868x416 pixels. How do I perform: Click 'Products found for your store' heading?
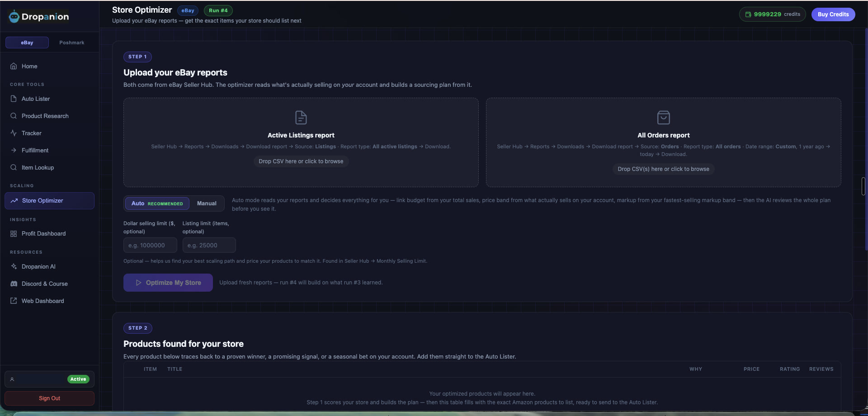pyautogui.click(x=184, y=344)
